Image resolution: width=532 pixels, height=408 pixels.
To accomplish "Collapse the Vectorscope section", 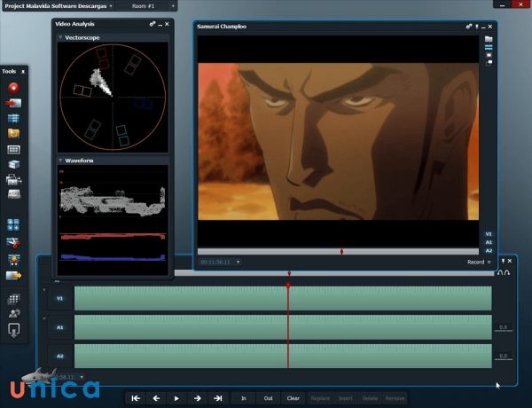I will [60, 38].
